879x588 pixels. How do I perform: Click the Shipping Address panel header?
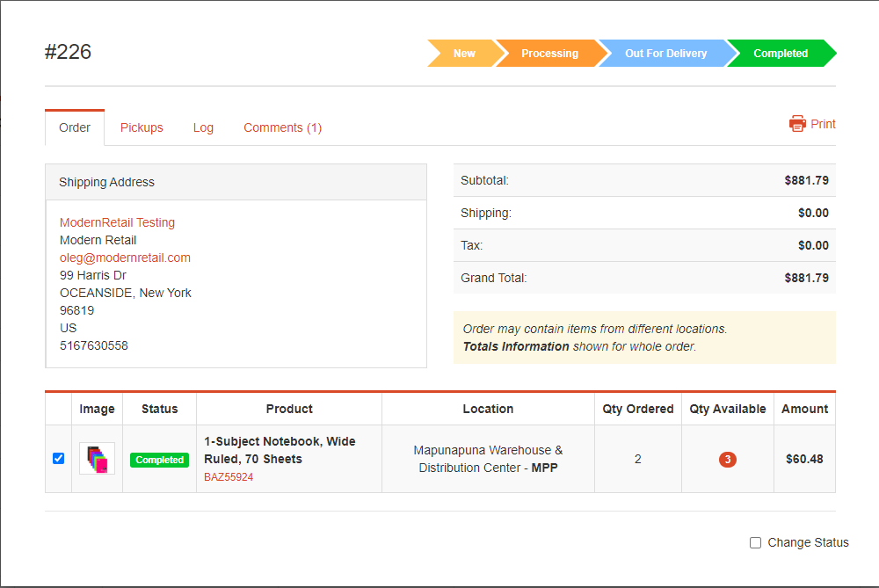[236, 182]
